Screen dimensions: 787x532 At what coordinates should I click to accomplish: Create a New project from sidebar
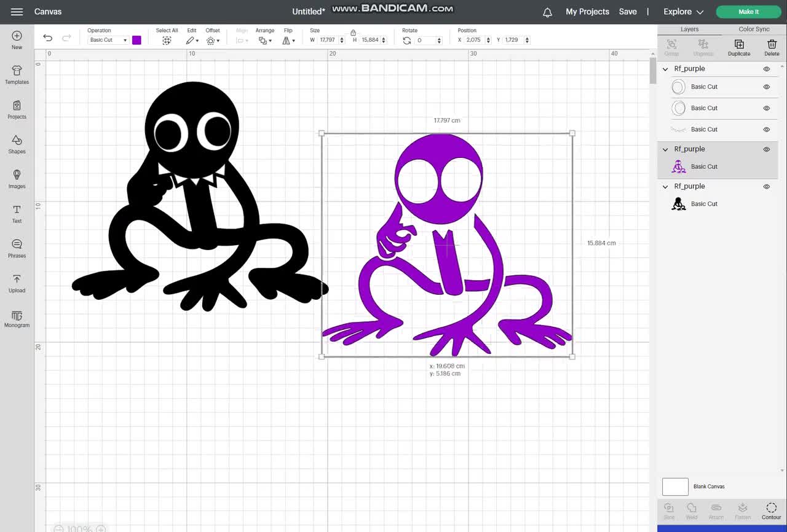pos(17,40)
